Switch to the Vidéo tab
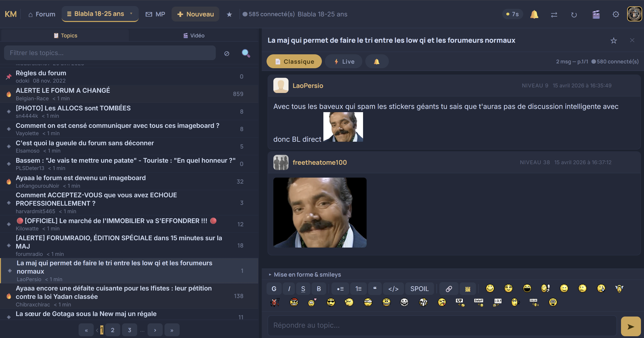Image resolution: width=644 pixels, height=338 pixels. [194, 36]
